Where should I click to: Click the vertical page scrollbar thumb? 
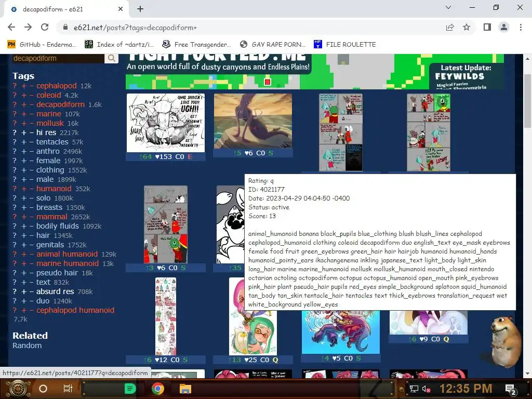pyautogui.click(x=527, y=101)
